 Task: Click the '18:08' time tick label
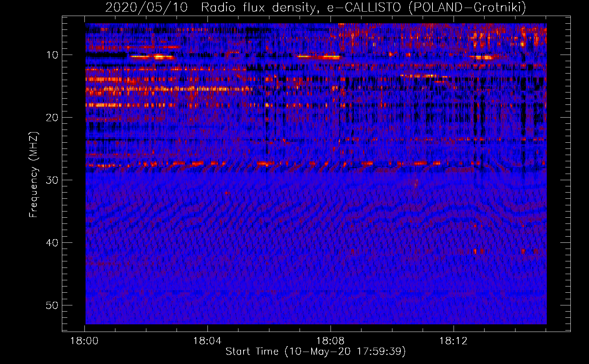331,341
